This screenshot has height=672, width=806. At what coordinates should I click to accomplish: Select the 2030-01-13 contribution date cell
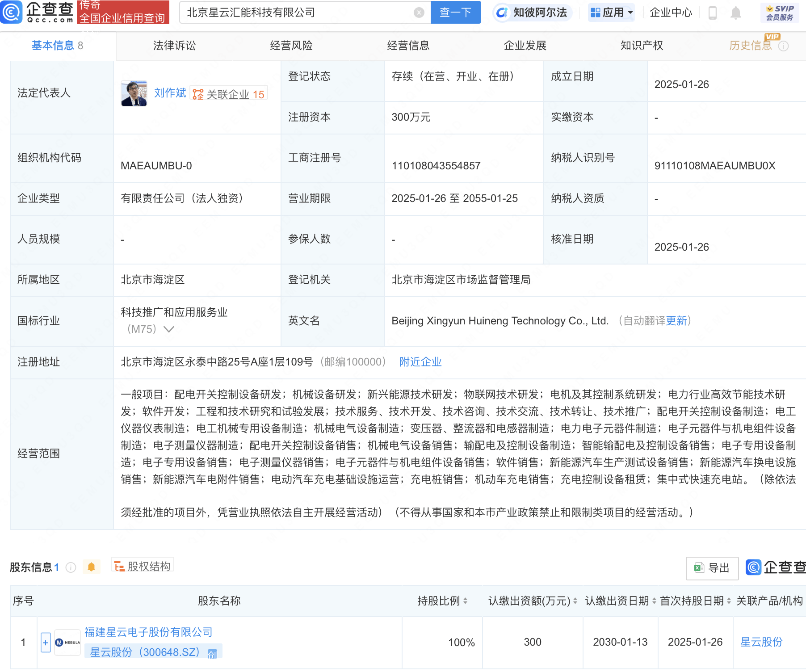pos(620,642)
